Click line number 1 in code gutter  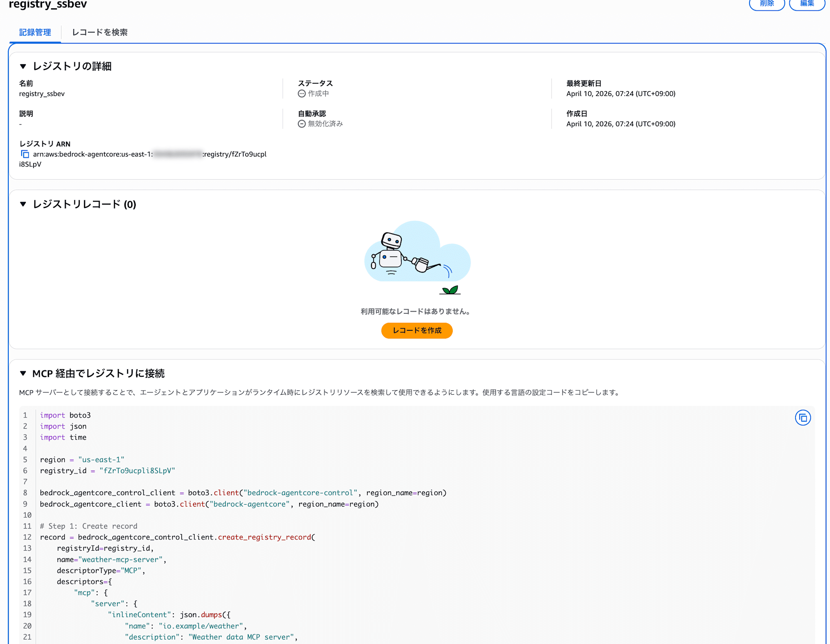(x=25, y=415)
